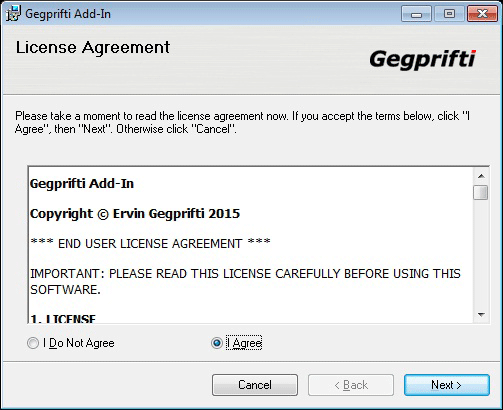
Task: Select the "I Do Not Agree" radio button
Action: [33, 343]
